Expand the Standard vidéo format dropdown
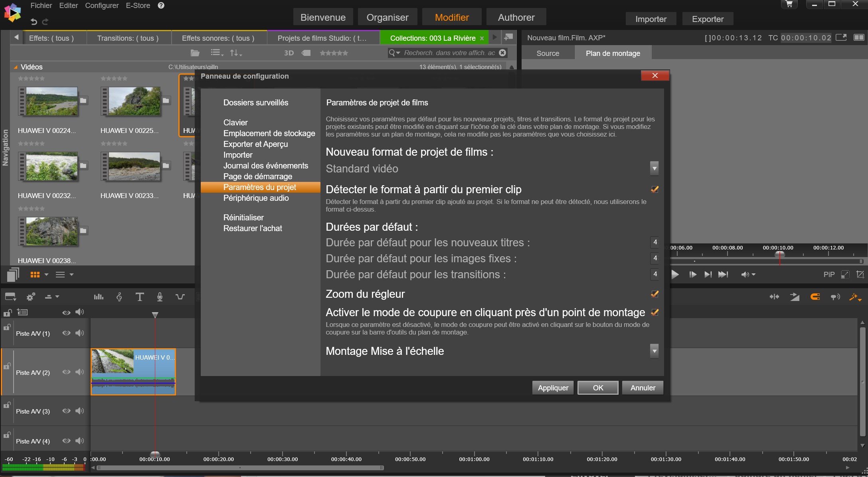The width and height of the screenshot is (868, 477). click(x=654, y=168)
